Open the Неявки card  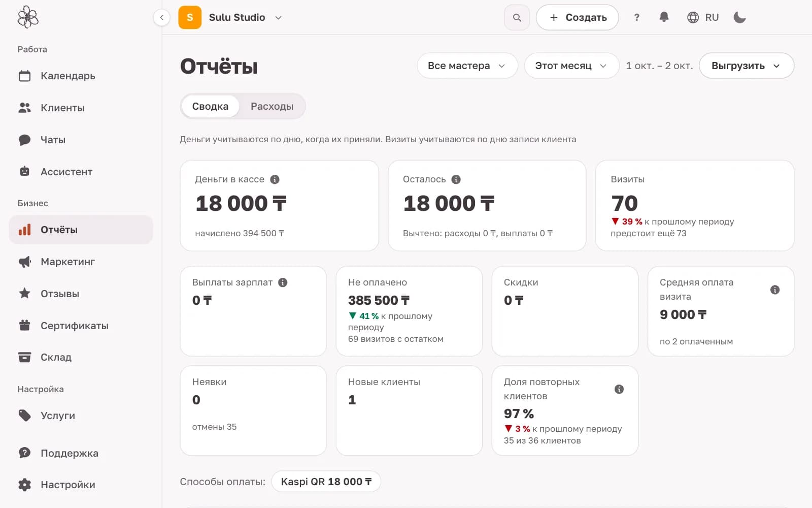(x=253, y=410)
